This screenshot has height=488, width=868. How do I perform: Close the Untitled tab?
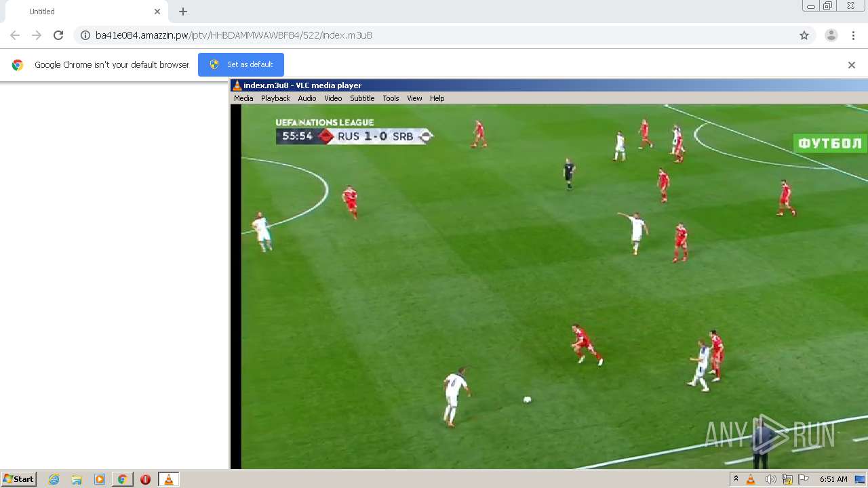[157, 12]
